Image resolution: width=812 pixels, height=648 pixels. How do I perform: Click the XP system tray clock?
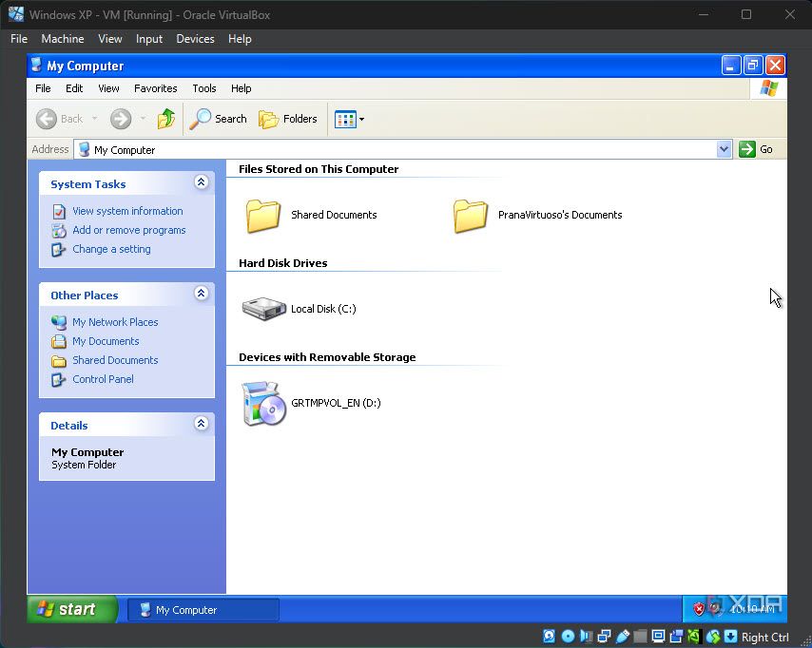click(752, 610)
